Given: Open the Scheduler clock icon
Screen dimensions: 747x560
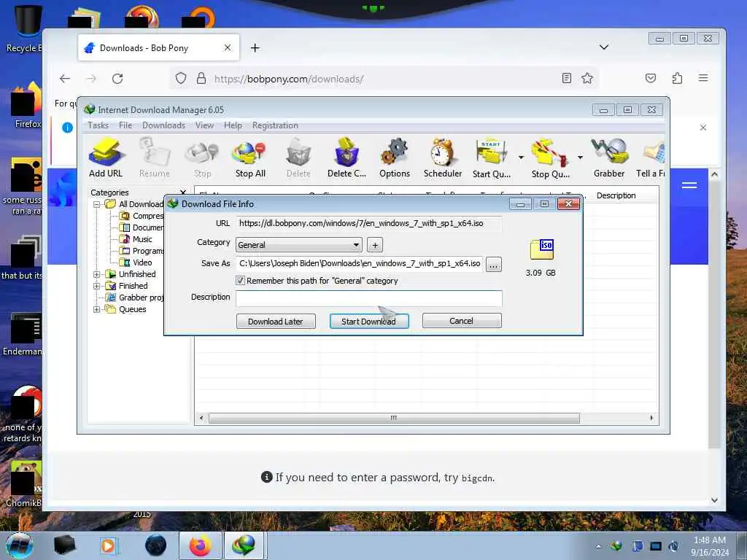Looking at the screenshot, I should pos(443,158).
